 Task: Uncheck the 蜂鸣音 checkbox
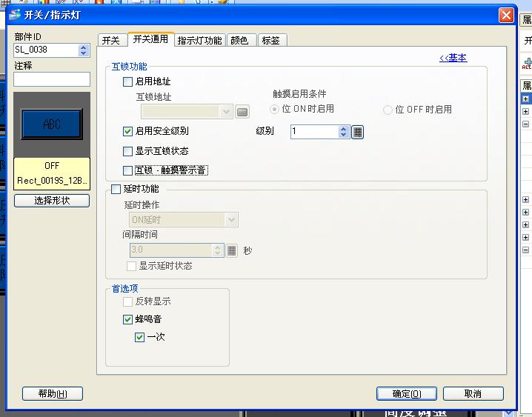coord(128,319)
